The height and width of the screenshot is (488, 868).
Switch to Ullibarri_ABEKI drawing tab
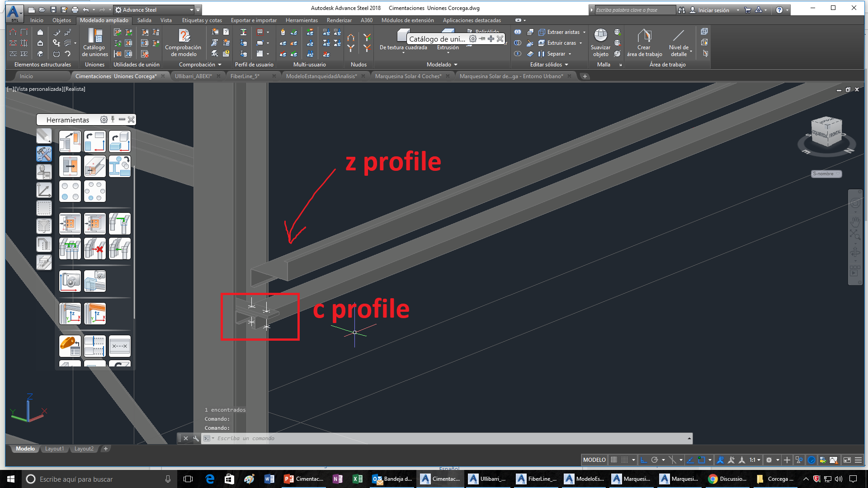click(x=193, y=76)
